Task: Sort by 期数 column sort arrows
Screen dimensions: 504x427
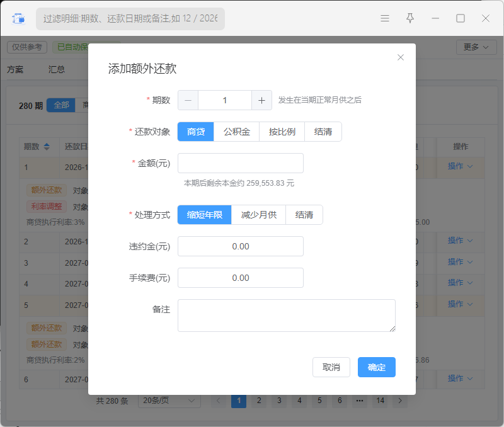Action: (47, 147)
